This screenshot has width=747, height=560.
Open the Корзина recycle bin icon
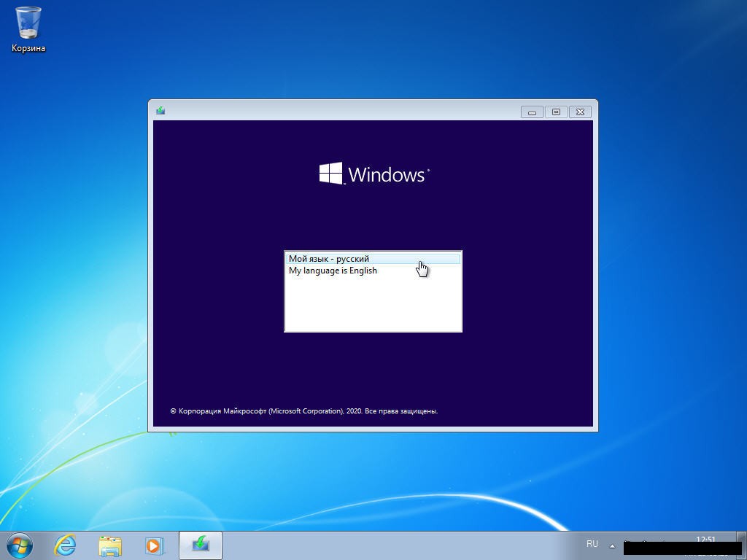tap(28, 29)
